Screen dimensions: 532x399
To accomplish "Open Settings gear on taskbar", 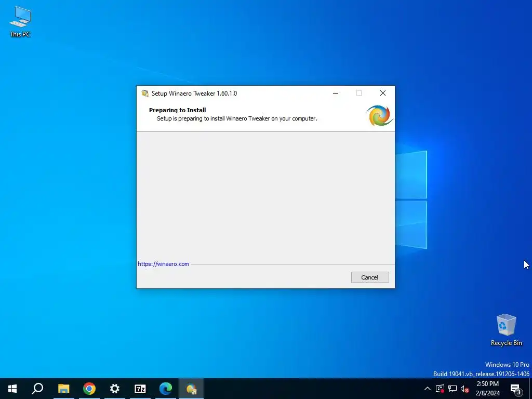I will click(x=115, y=389).
